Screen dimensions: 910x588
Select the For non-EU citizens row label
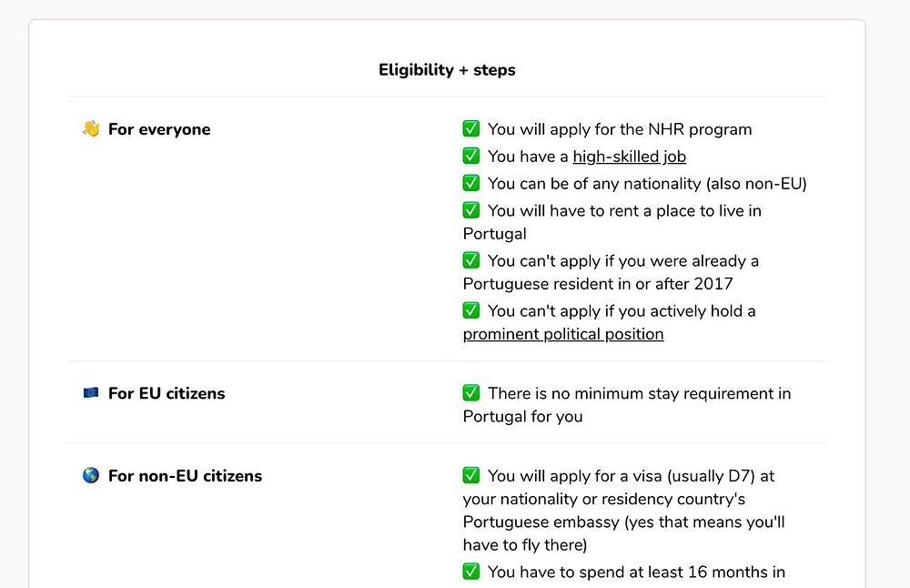pos(185,475)
